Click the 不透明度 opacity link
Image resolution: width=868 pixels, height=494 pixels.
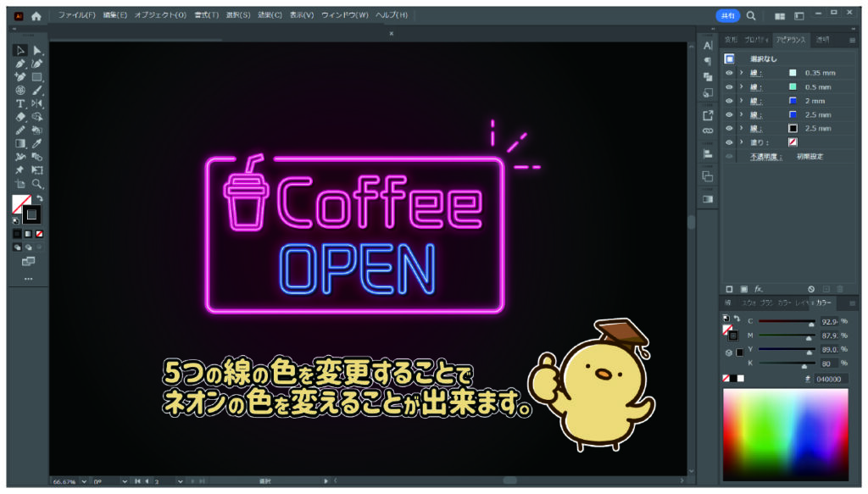[x=766, y=157]
